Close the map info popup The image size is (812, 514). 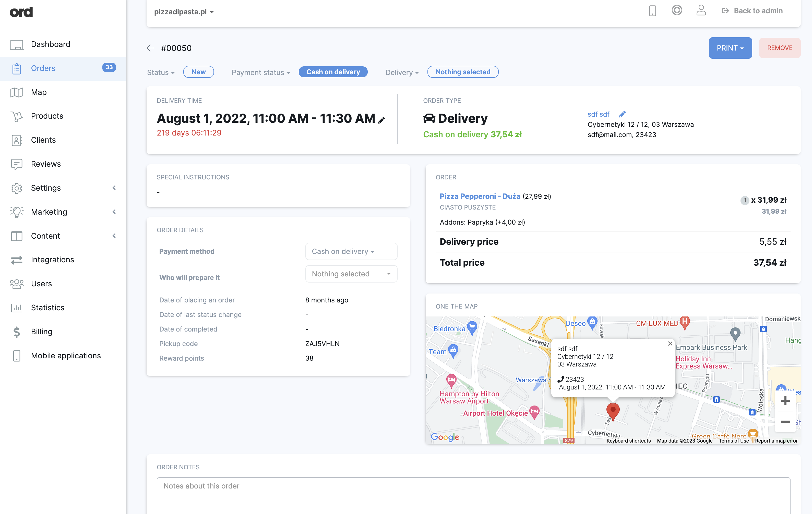tap(670, 344)
